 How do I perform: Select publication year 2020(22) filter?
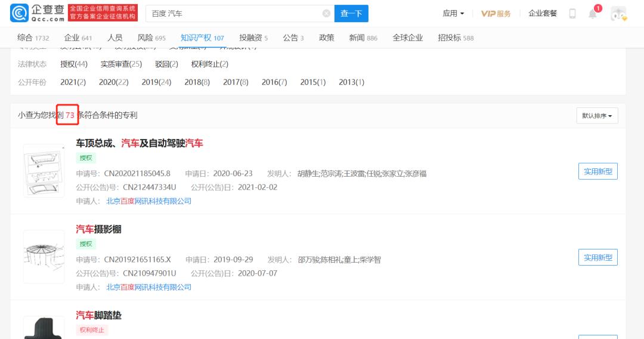(113, 82)
